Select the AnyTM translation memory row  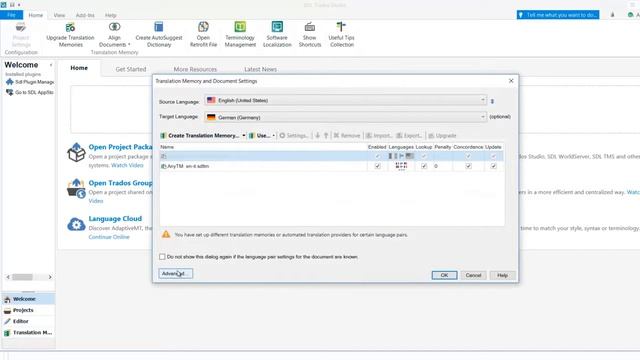click(x=331, y=166)
